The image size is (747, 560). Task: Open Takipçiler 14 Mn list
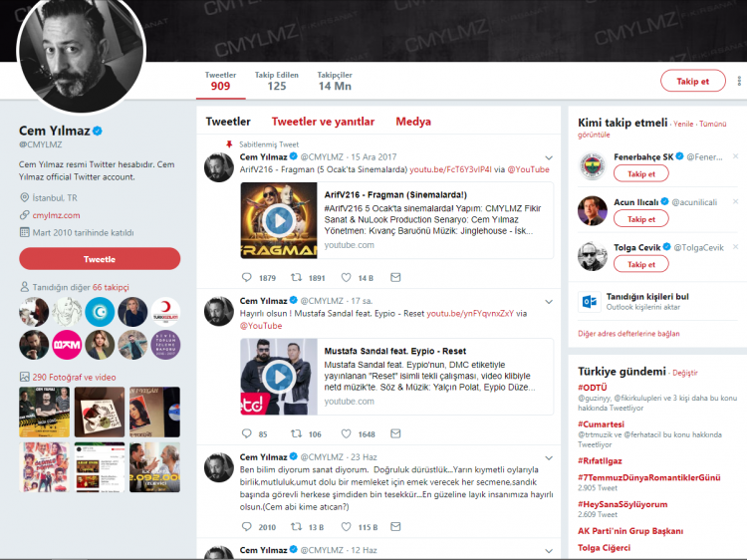tap(335, 82)
